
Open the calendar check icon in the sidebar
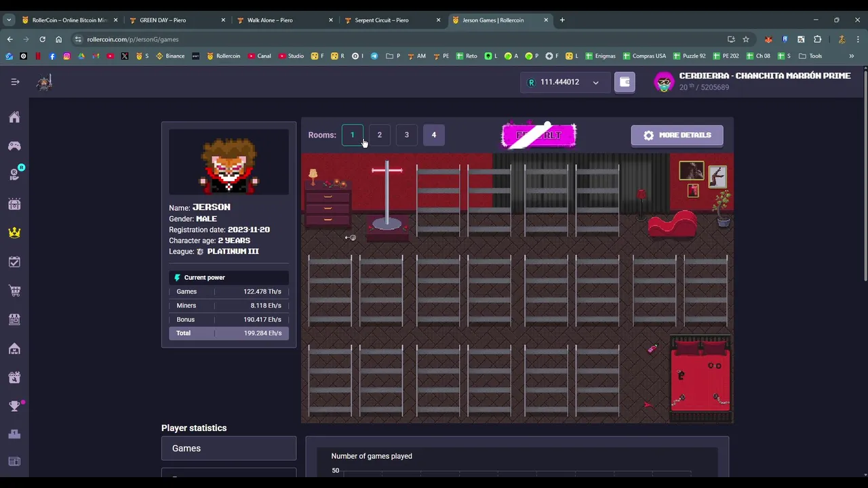tap(14, 262)
